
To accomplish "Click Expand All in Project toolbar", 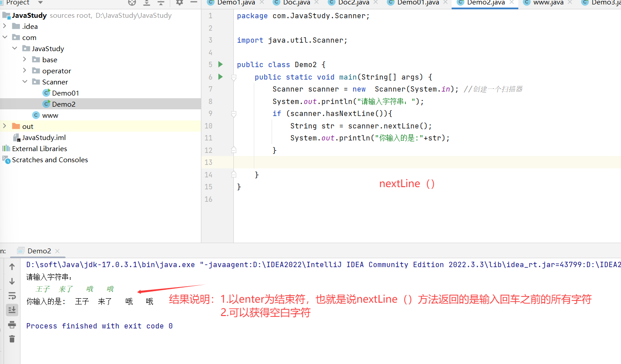I will pyautogui.click(x=147, y=3).
